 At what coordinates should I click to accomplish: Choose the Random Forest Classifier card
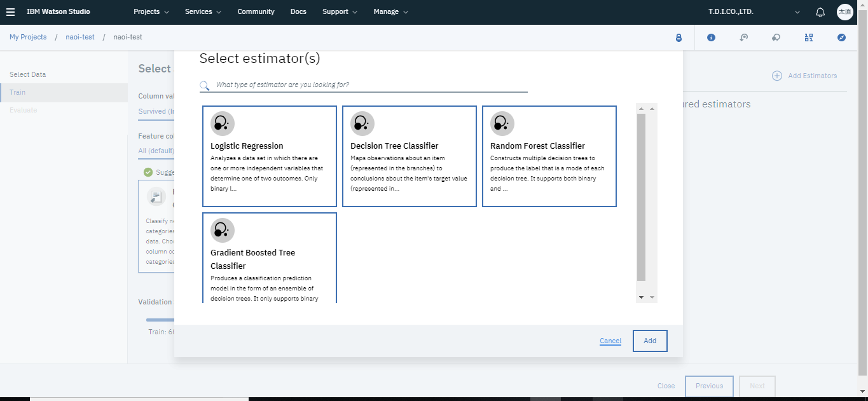pos(549,156)
